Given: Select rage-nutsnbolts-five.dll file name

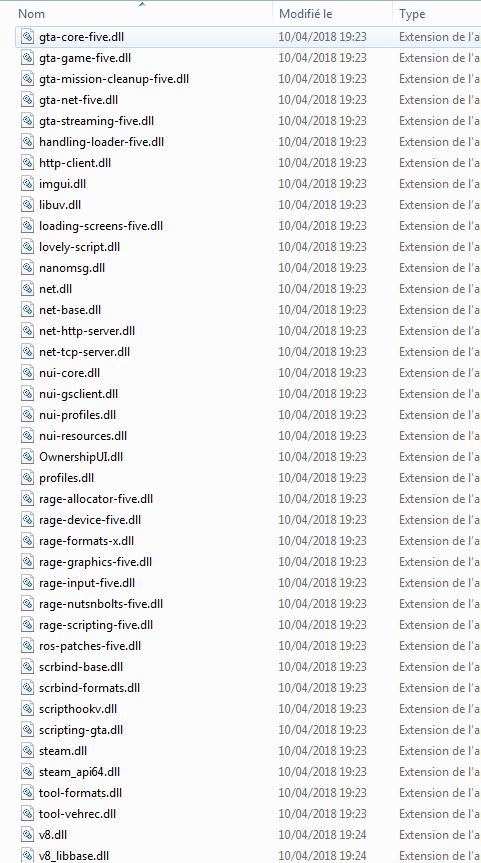Looking at the screenshot, I should click(x=101, y=604).
